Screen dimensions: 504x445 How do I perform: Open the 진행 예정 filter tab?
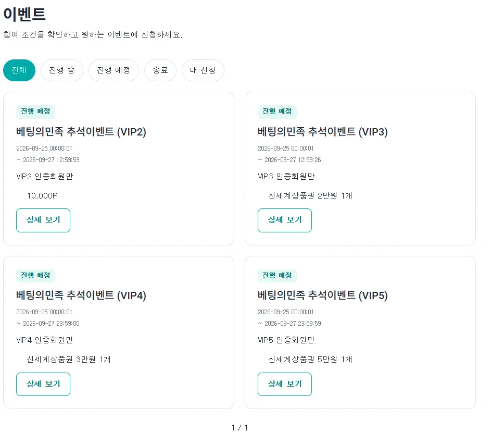pos(114,70)
